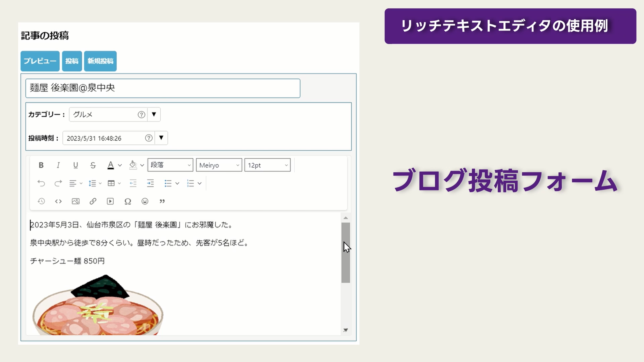Apply strikethrough formatting

[x=93, y=165]
